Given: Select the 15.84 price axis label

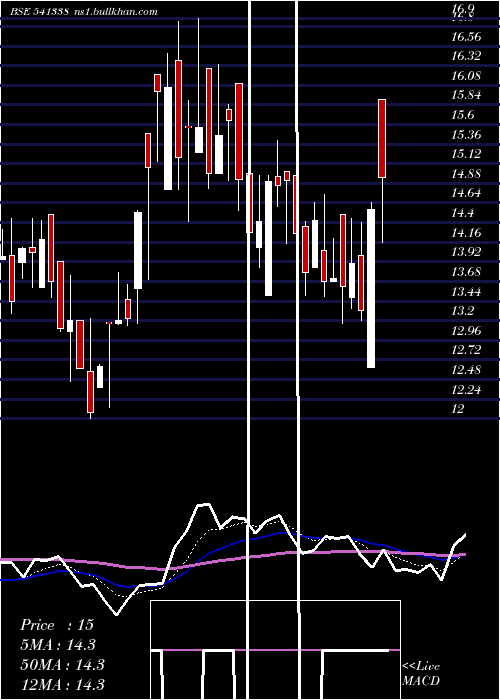Looking at the screenshot, I should 466,96.
